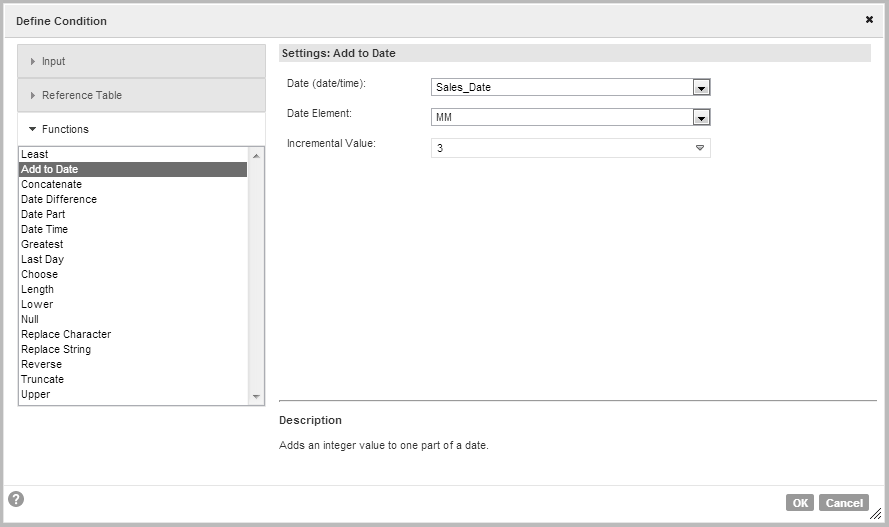The height and width of the screenshot is (527, 889).
Task: Select the Lower function
Action: point(133,304)
